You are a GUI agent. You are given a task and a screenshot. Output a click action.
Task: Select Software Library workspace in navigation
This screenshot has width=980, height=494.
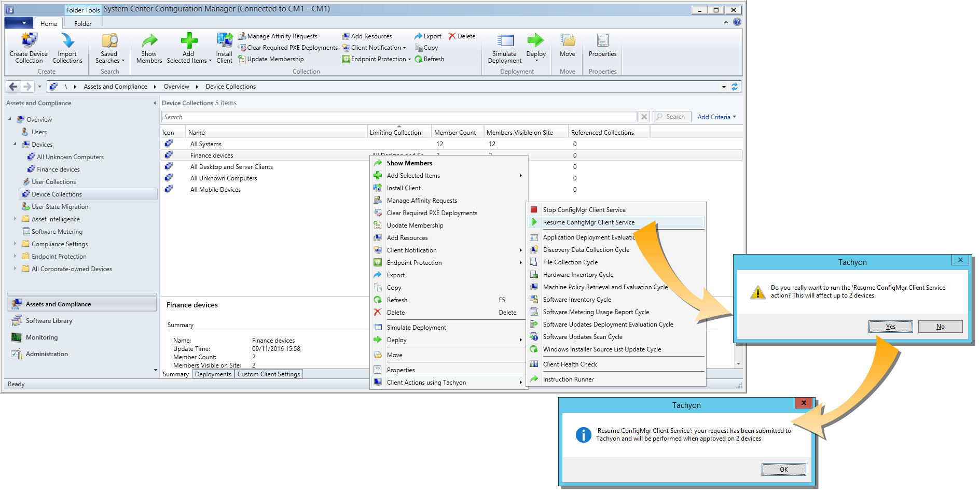tap(49, 321)
